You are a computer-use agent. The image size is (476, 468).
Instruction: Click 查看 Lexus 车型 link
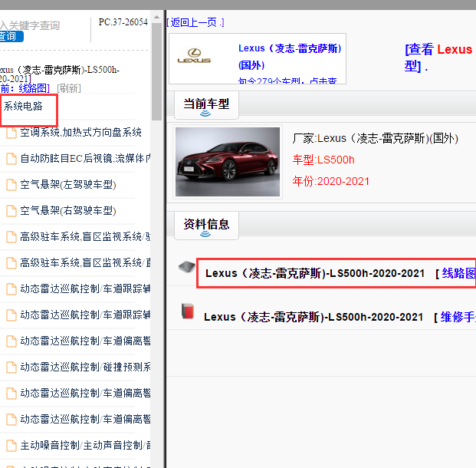point(438,58)
